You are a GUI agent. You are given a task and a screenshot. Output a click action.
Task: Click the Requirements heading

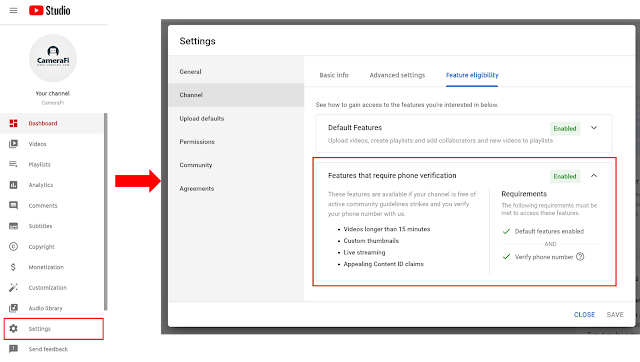524,194
